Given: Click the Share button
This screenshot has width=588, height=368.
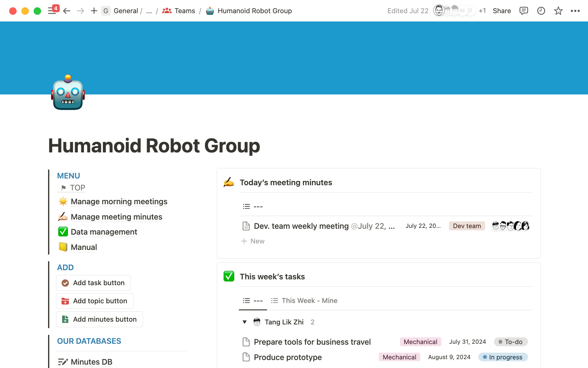Looking at the screenshot, I should 502,11.
